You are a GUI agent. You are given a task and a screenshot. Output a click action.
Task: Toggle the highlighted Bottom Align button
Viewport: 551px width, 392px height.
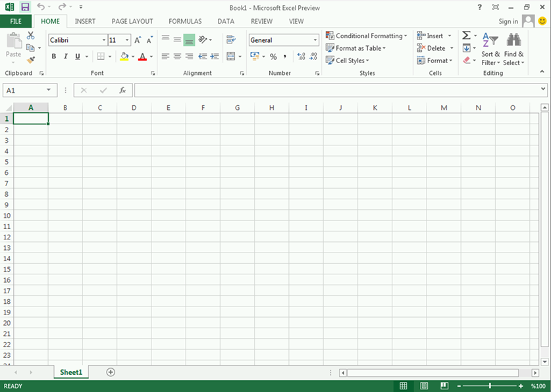click(x=189, y=40)
